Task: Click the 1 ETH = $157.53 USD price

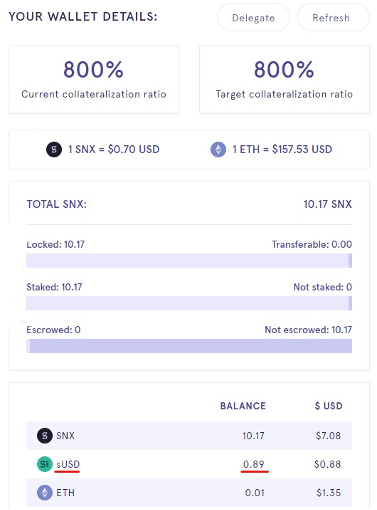Action: point(282,149)
